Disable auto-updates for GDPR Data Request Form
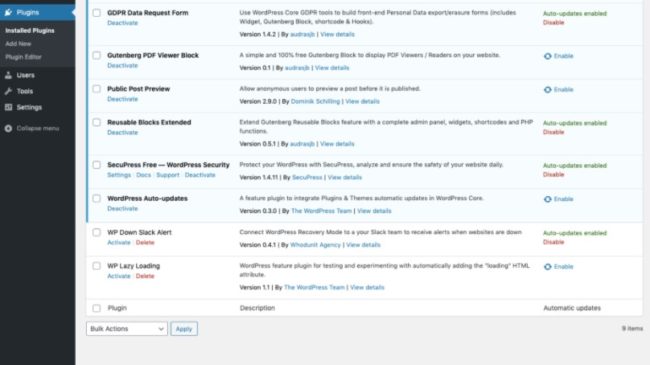The width and height of the screenshot is (650, 365). pyautogui.click(x=553, y=22)
